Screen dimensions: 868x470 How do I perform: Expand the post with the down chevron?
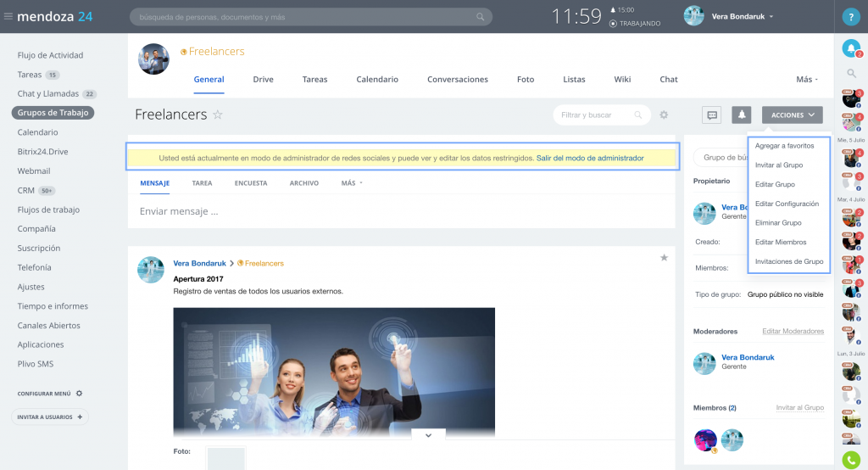click(428, 435)
